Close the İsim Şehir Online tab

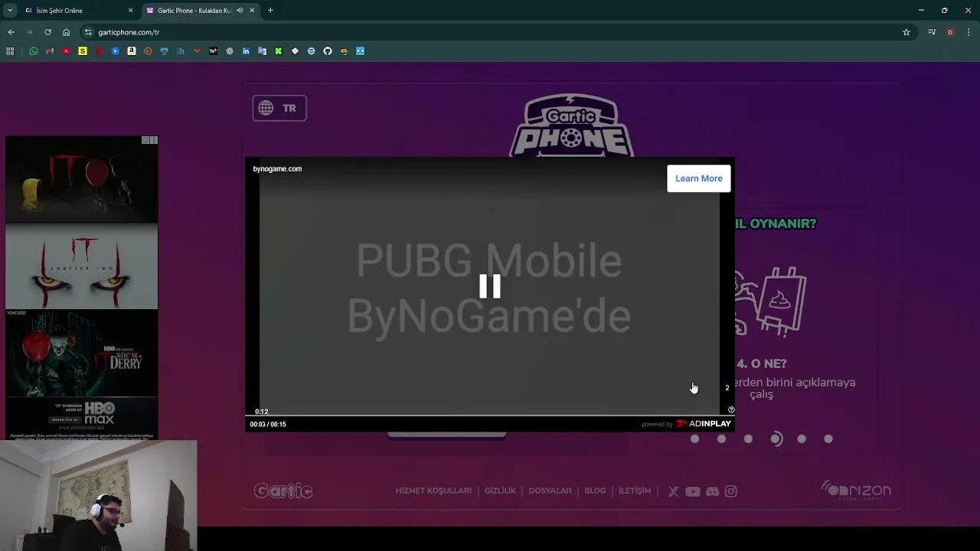point(130,11)
